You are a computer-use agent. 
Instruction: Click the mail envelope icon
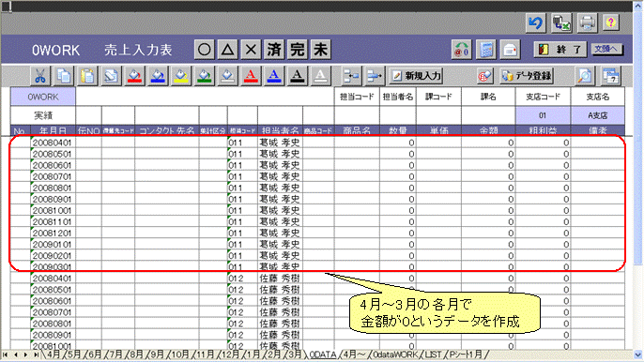point(510,50)
